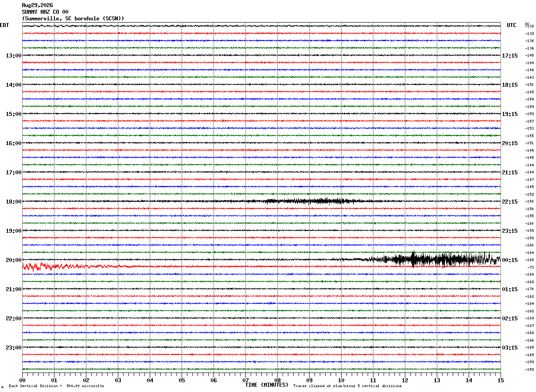Click the small event on the 18:00 black trace

[x=310, y=201]
